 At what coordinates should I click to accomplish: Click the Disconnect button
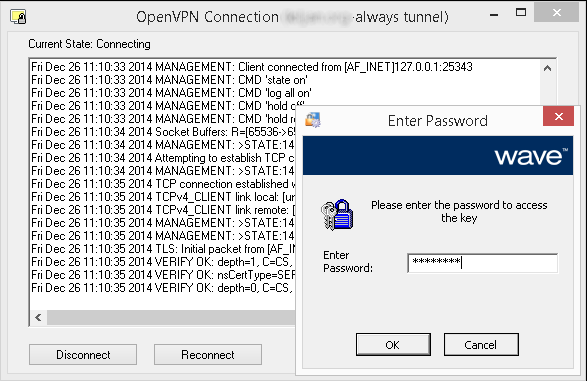[83, 354]
